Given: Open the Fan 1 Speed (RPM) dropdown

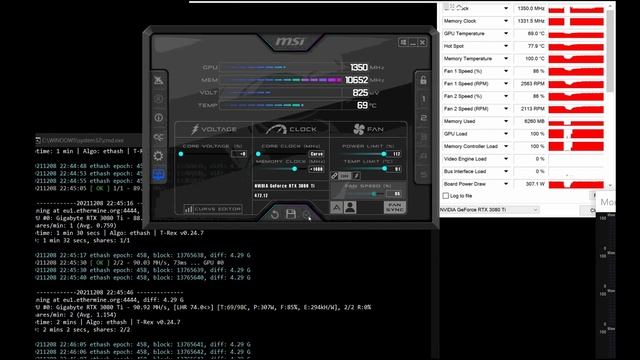Looking at the screenshot, I should click(x=506, y=84).
